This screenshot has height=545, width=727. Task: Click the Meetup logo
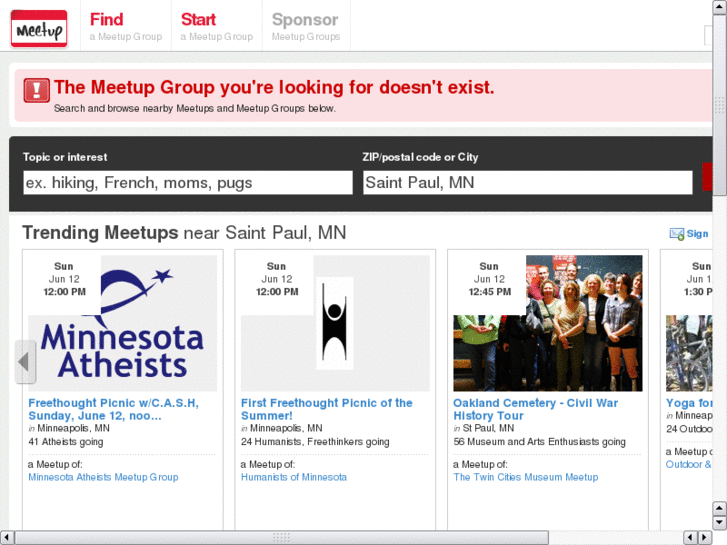point(39,29)
